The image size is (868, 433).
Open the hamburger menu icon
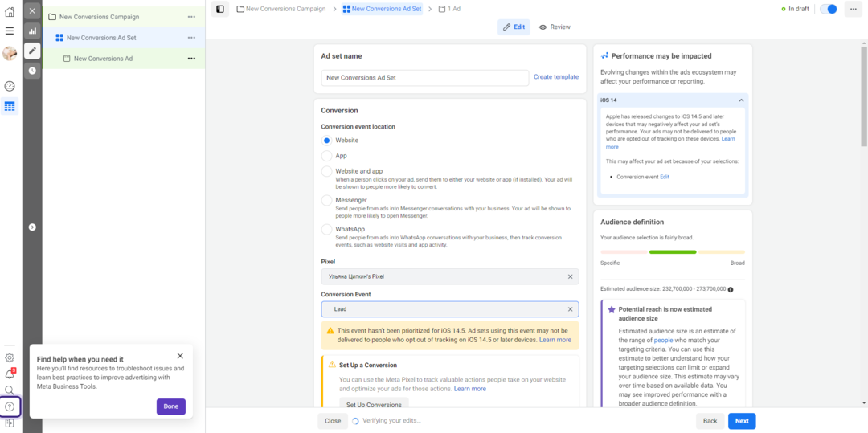[x=10, y=31]
